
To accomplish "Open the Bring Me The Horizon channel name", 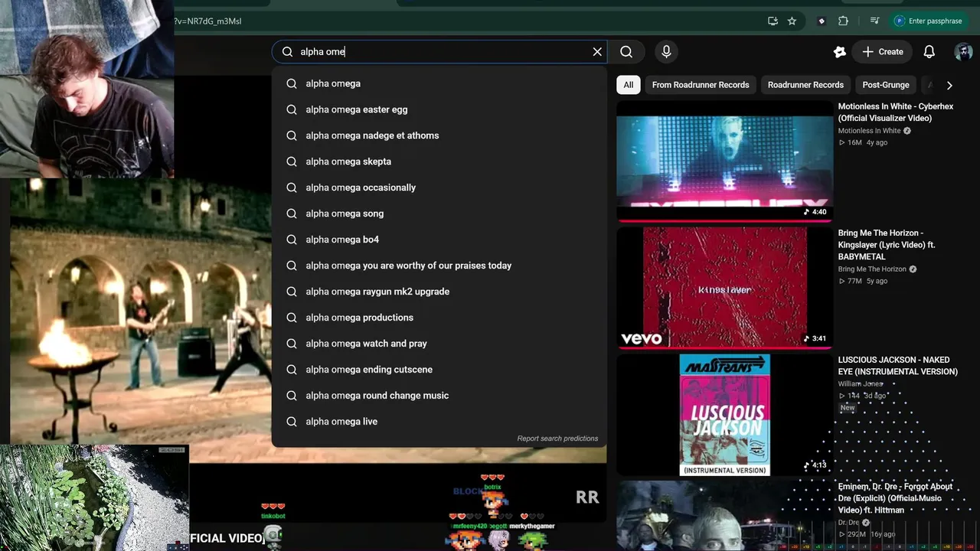I will (872, 269).
